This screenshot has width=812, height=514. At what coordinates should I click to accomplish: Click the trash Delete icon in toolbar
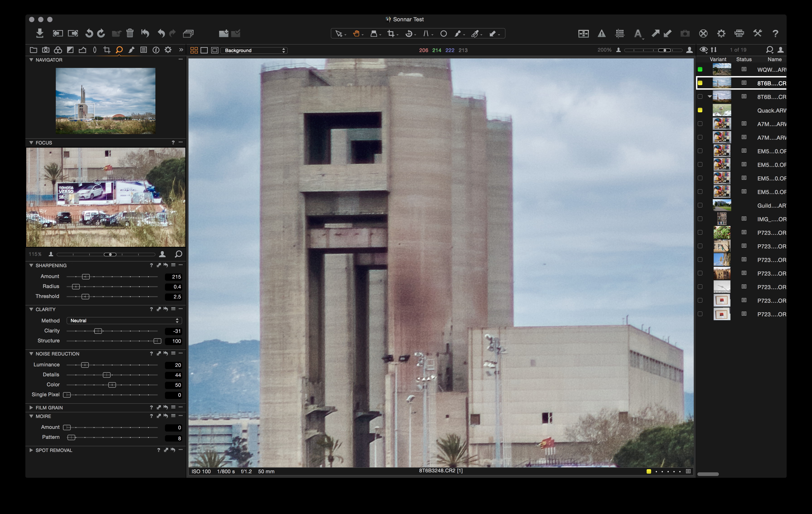(130, 33)
